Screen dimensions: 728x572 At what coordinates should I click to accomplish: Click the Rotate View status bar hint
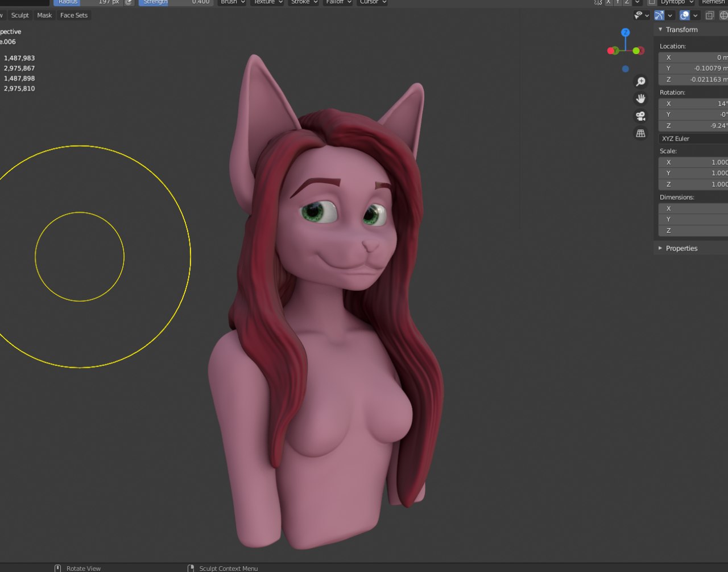click(84, 568)
